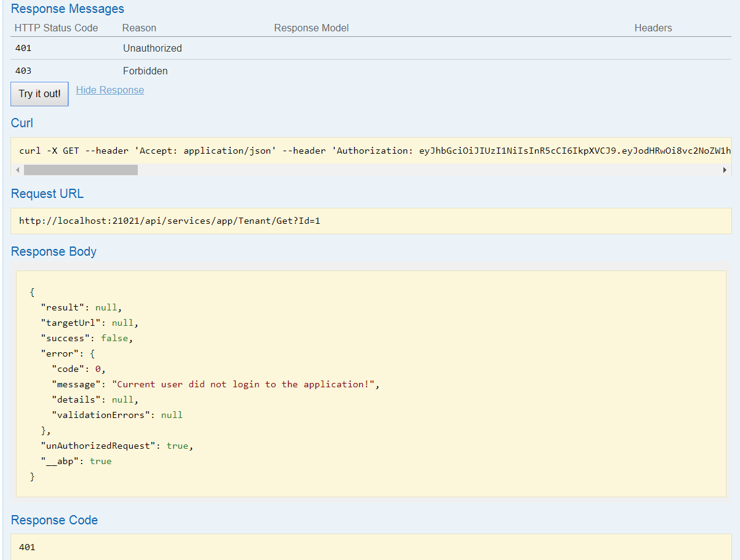Click the Hide Response link
This screenshot has width=740, height=560.
[x=109, y=90]
